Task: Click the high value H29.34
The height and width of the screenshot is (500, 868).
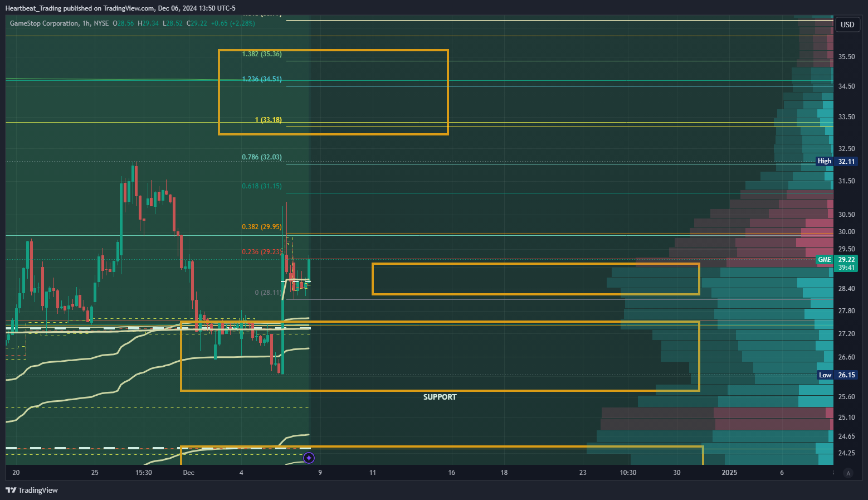Action: pyautogui.click(x=149, y=23)
